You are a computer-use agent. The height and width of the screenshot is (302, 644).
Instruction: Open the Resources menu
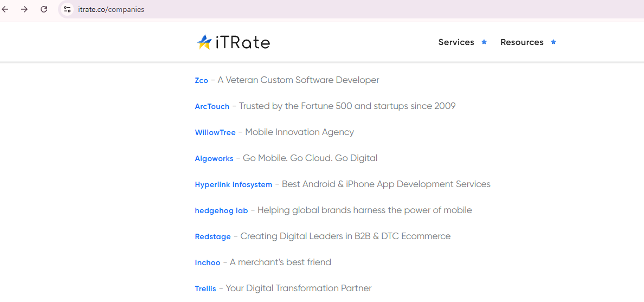coord(521,42)
